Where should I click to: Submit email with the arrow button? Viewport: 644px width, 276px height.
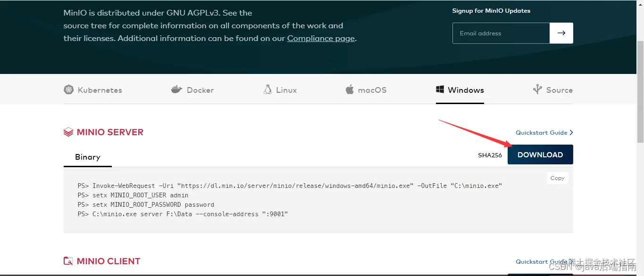[x=561, y=33]
